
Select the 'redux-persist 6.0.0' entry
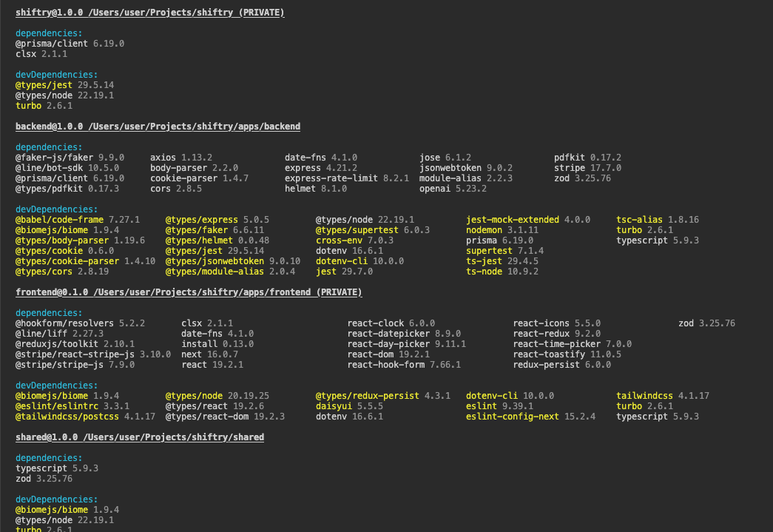pyautogui.click(x=561, y=364)
